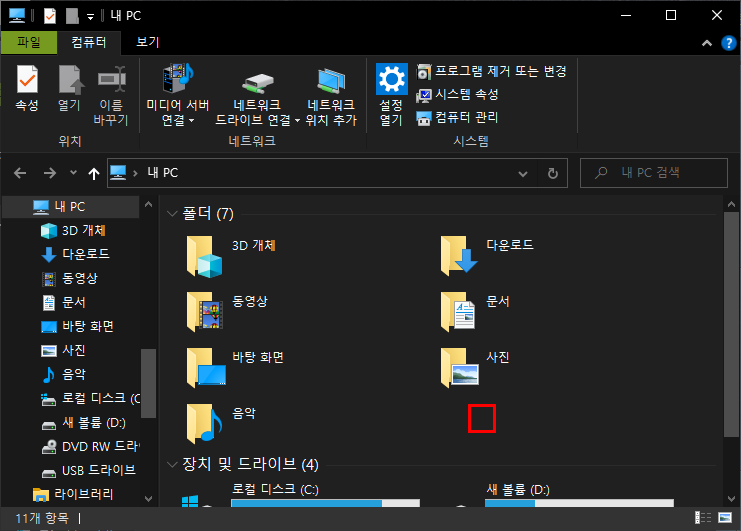Viewport: 741px width, 531px height.
Task: Open the recent locations dropdown arrow
Action: (x=73, y=173)
